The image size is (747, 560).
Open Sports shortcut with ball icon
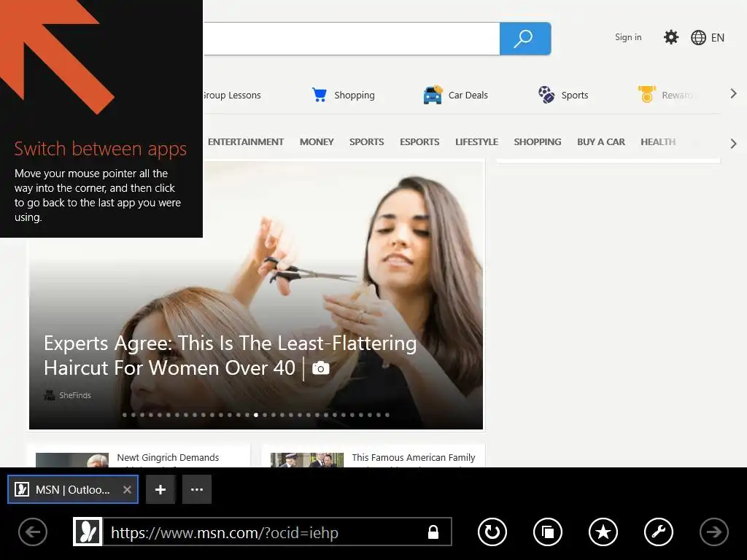tap(563, 95)
